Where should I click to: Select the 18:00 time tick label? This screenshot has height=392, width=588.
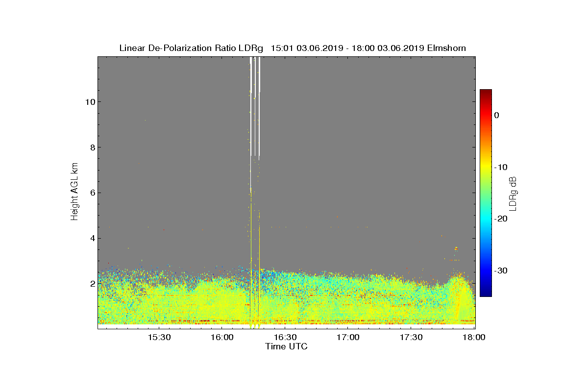(x=474, y=338)
